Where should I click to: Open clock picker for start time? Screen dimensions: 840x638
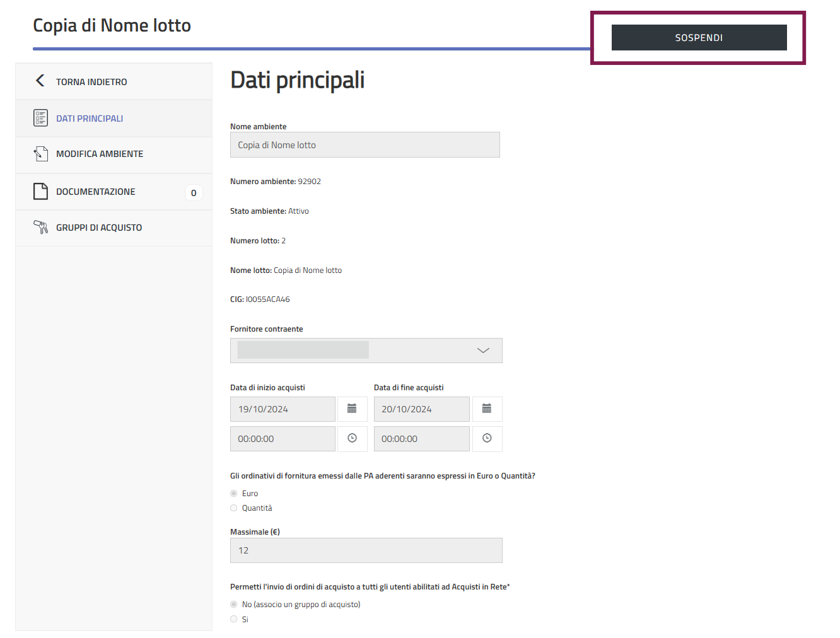pos(352,439)
